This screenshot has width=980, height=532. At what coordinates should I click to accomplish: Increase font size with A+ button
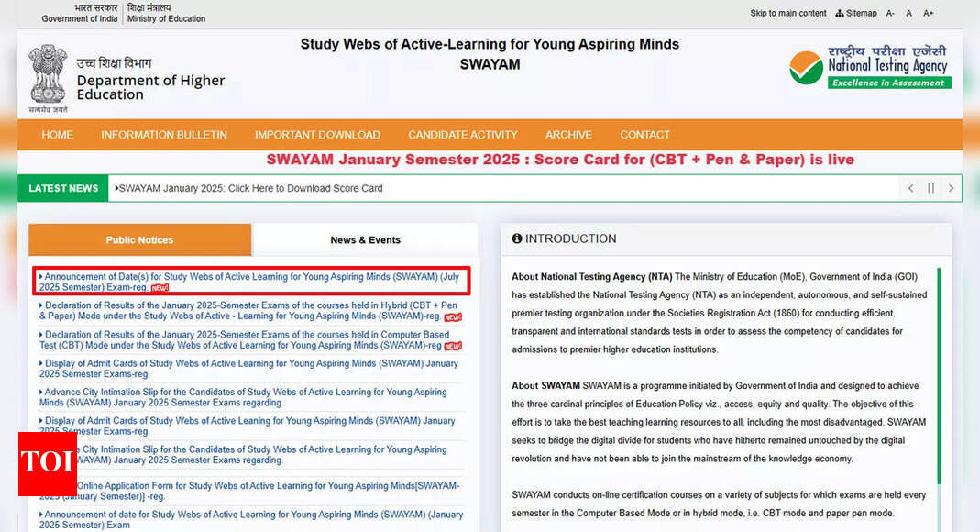click(928, 13)
